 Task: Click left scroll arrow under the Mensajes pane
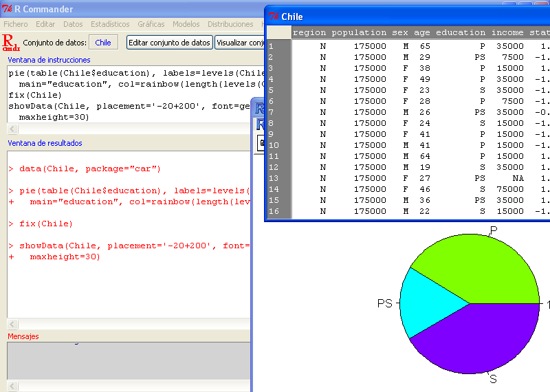point(12,384)
